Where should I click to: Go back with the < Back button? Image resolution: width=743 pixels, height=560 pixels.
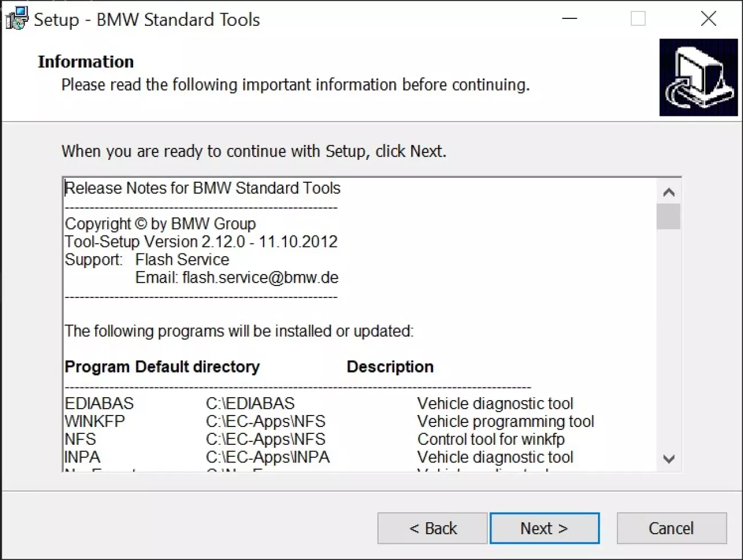click(432, 528)
